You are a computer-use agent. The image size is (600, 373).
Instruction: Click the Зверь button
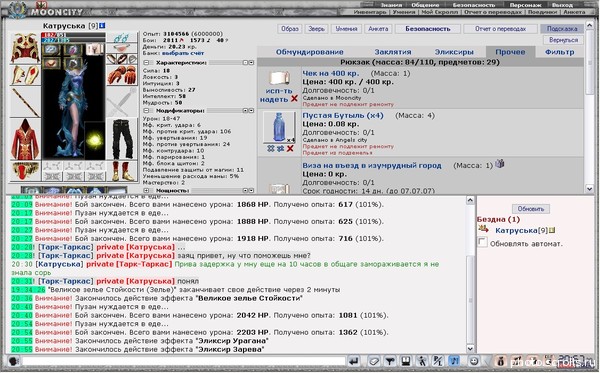[x=316, y=29]
